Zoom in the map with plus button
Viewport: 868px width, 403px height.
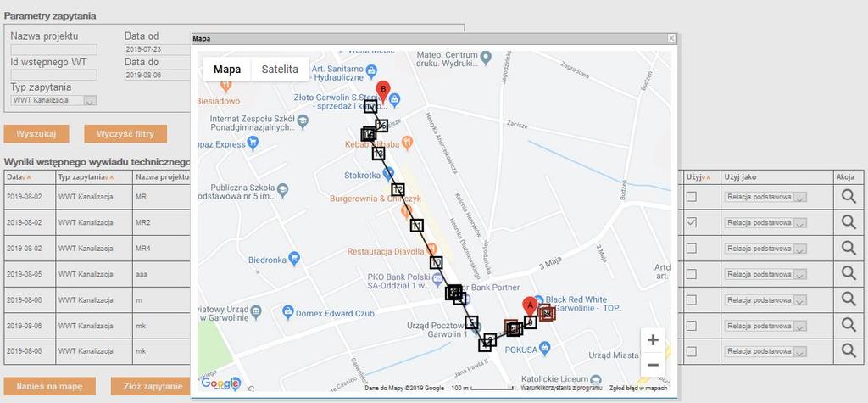pos(653,340)
